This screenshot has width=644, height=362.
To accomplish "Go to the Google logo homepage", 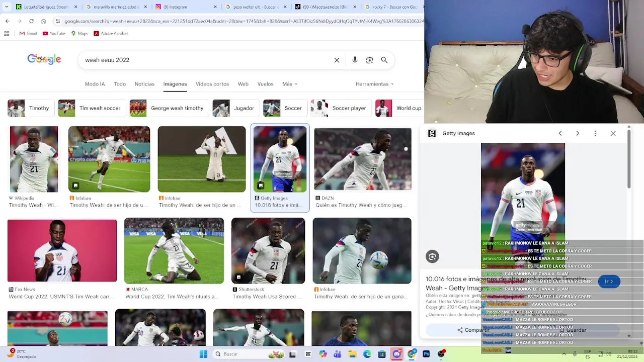I will (x=44, y=59).
